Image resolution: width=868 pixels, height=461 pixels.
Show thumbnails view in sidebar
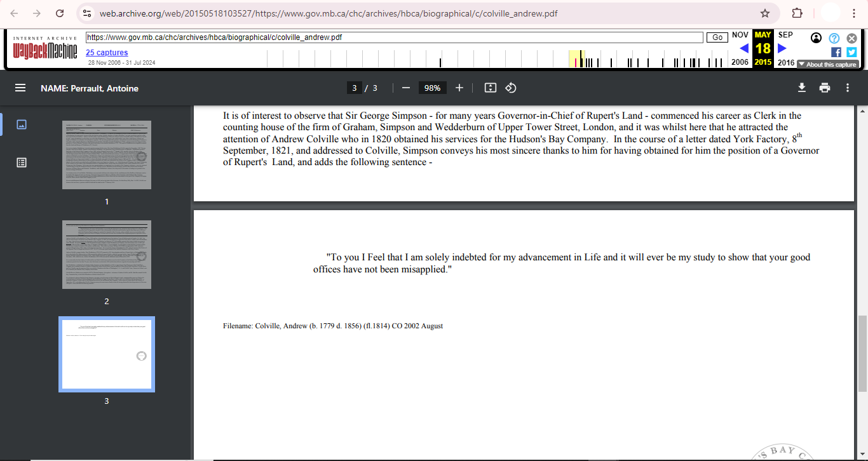coord(21,124)
